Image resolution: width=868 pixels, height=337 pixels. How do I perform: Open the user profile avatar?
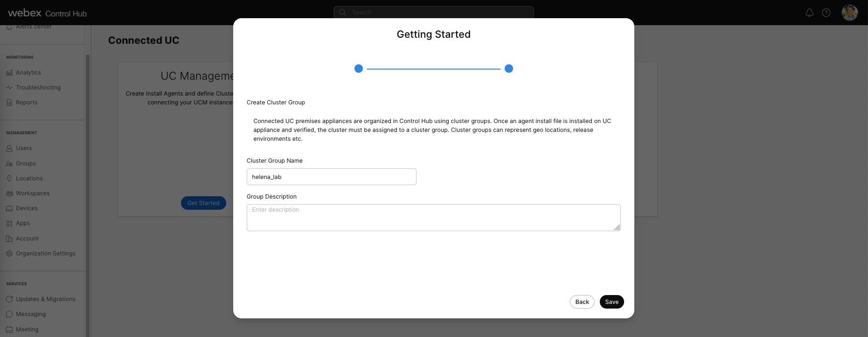point(849,13)
